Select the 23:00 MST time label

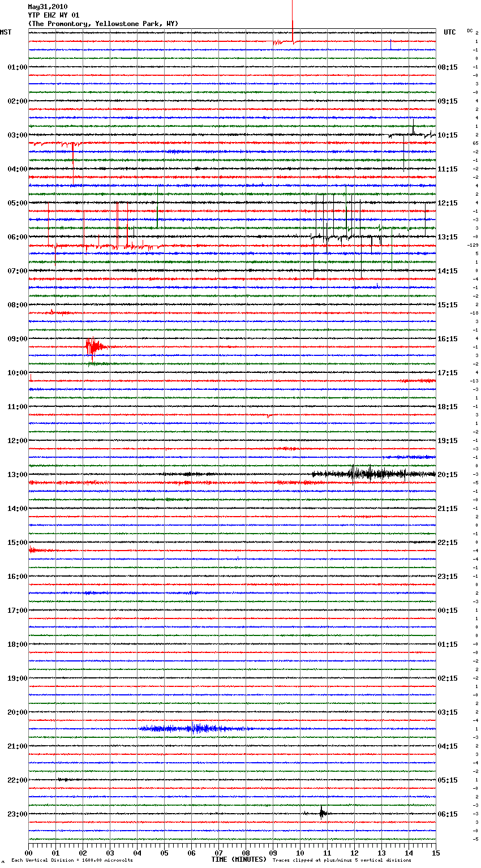pyautogui.click(x=18, y=814)
